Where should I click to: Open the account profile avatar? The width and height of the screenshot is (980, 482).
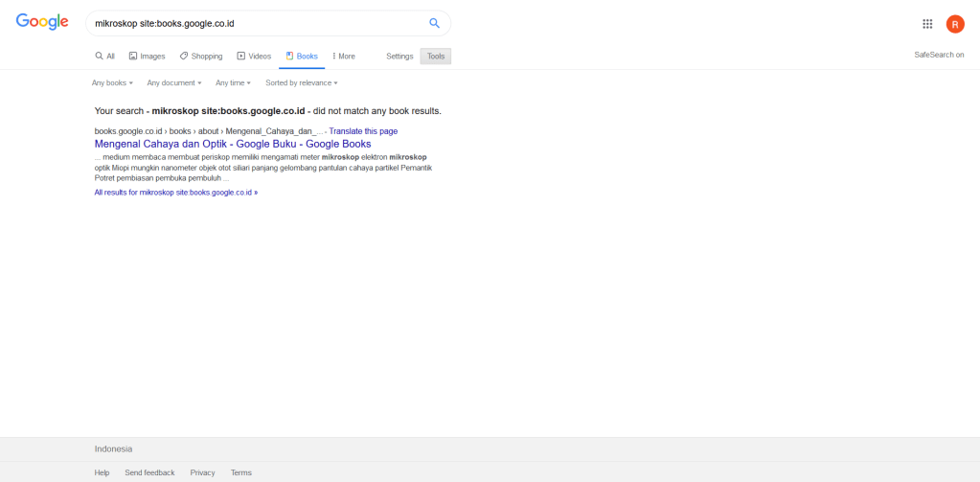(955, 24)
